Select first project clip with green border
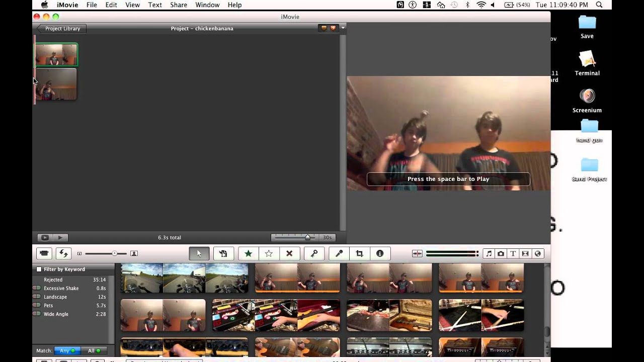The width and height of the screenshot is (644, 362). 56,55
